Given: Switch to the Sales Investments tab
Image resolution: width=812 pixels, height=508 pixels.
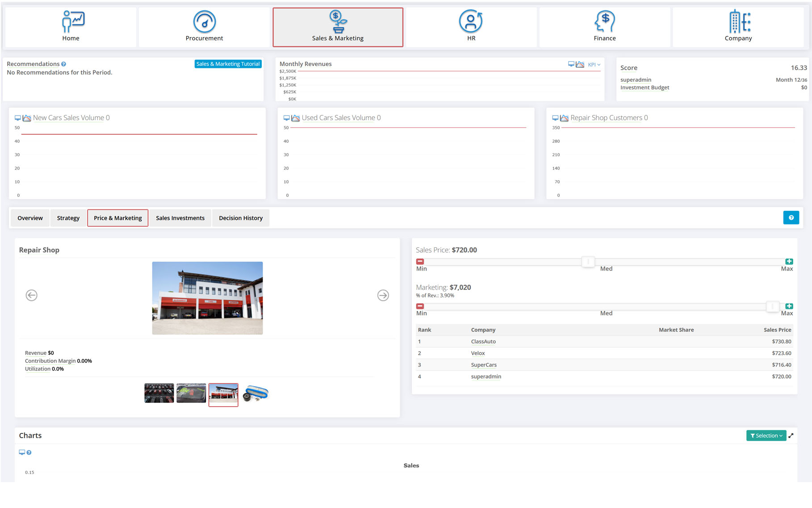Looking at the screenshot, I should coord(180,218).
